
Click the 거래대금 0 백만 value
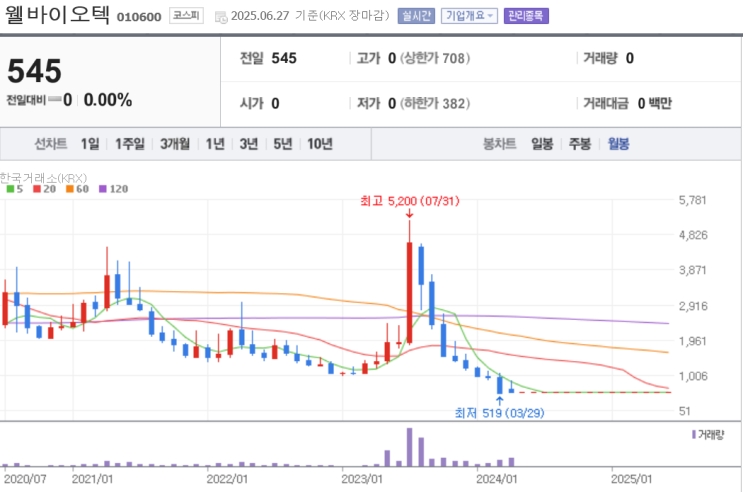(654, 103)
